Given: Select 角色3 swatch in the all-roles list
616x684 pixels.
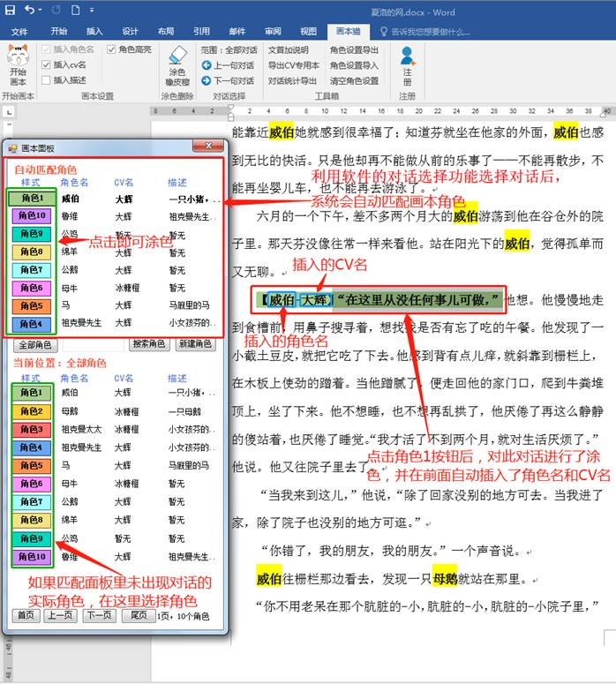Looking at the screenshot, I should coord(32,429).
